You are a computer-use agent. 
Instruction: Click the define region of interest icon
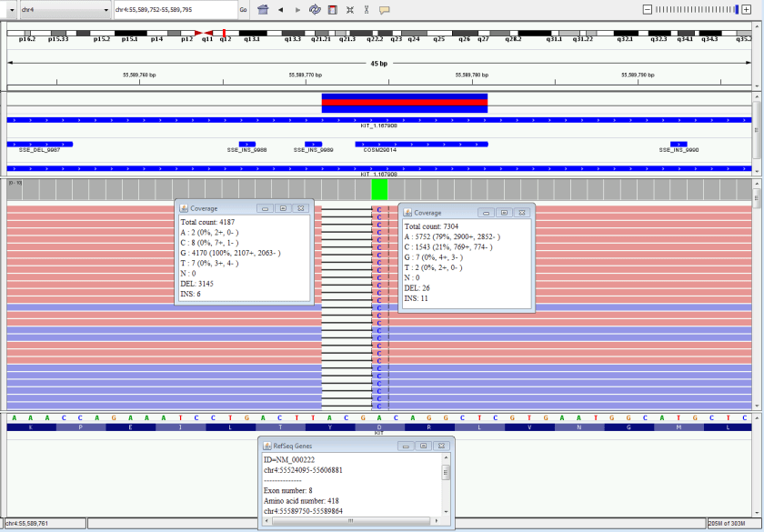[332, 9]
